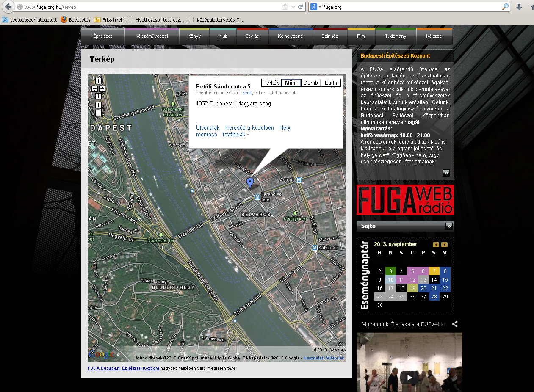The width and height of the screenshot is (534, 392).
Task: Click Keresés a közelben link
Action: pyautogui.click(x=249, y=127)
